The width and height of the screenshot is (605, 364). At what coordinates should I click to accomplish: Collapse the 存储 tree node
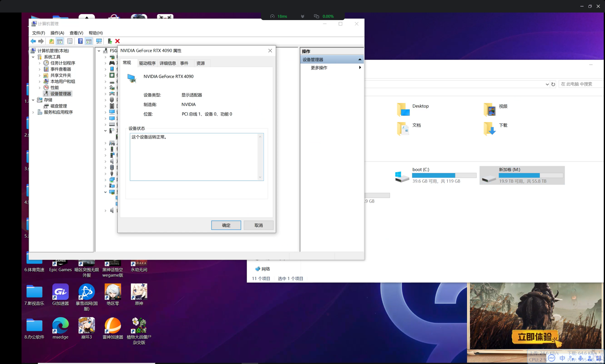coord(33,100)
